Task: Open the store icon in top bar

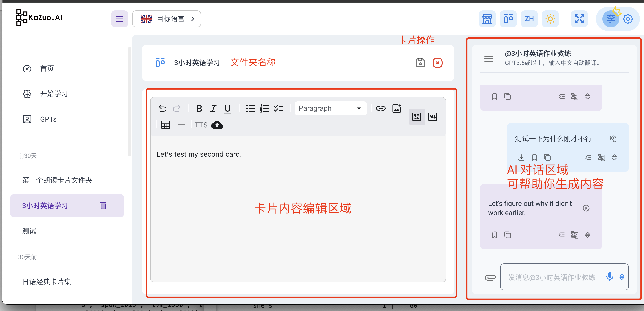Action: (x=487, y=19)
